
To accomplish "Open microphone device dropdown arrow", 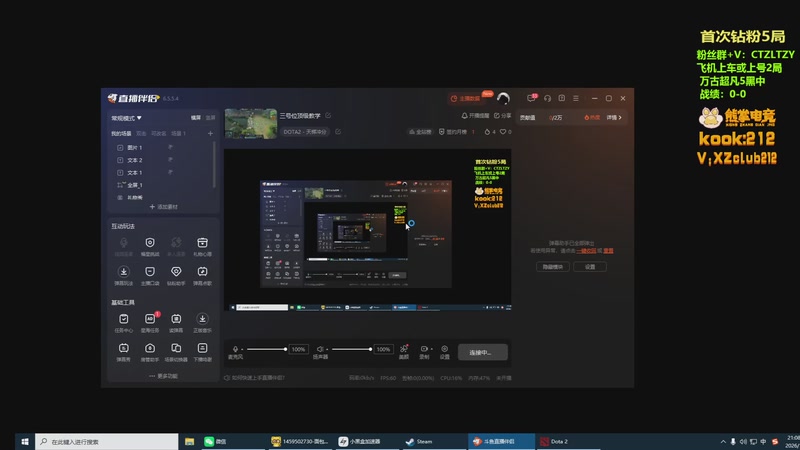I will (x=242, y=349).
